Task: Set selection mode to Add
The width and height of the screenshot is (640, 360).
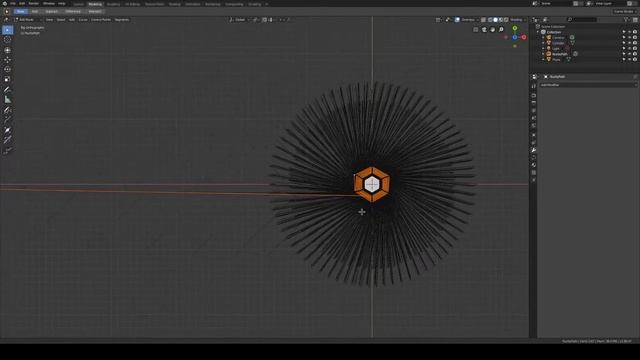Action: [35, 11]
